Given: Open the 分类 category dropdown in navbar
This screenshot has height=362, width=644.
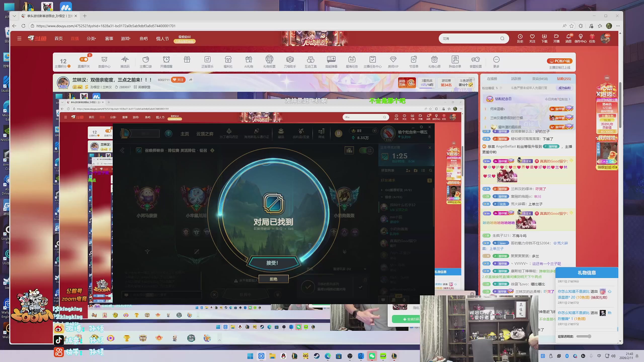Looking at the screenshot, I should [x=91, y=38].
